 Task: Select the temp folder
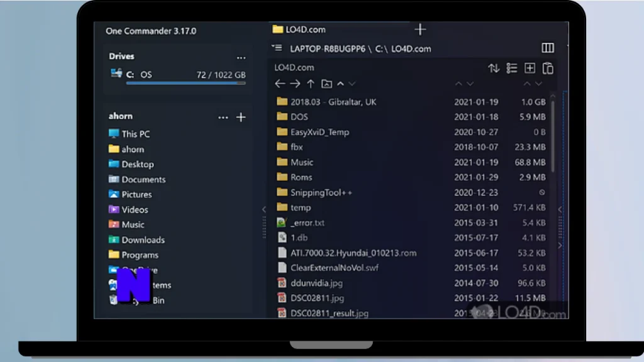point(411,207)
